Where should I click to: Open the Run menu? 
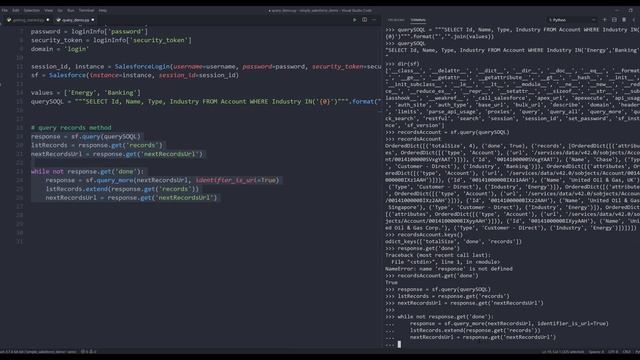pyautogui.click(x=71, y=10)
